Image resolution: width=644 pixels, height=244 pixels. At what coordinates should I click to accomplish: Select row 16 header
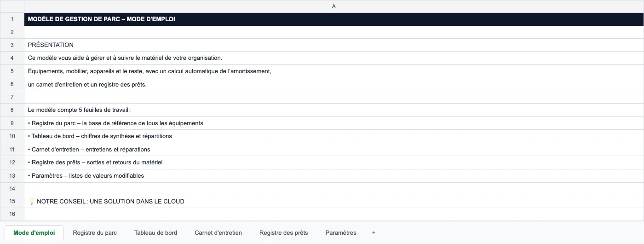pos(12,214)
